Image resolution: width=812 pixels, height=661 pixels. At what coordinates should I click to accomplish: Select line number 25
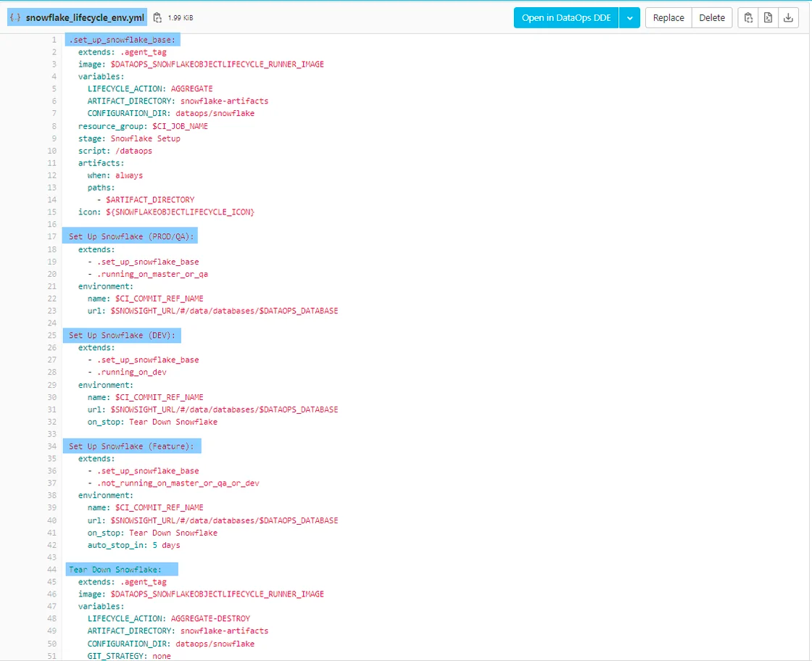pos(51,336)
